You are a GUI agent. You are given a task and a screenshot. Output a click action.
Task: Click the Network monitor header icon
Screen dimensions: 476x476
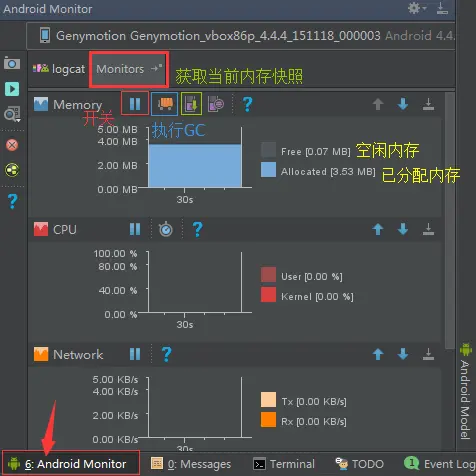(x=41, y=354)
